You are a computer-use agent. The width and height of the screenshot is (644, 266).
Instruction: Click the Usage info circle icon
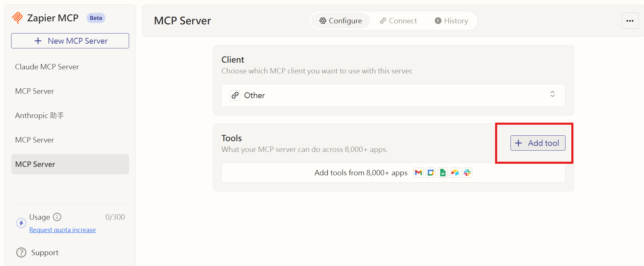point(57,217)
